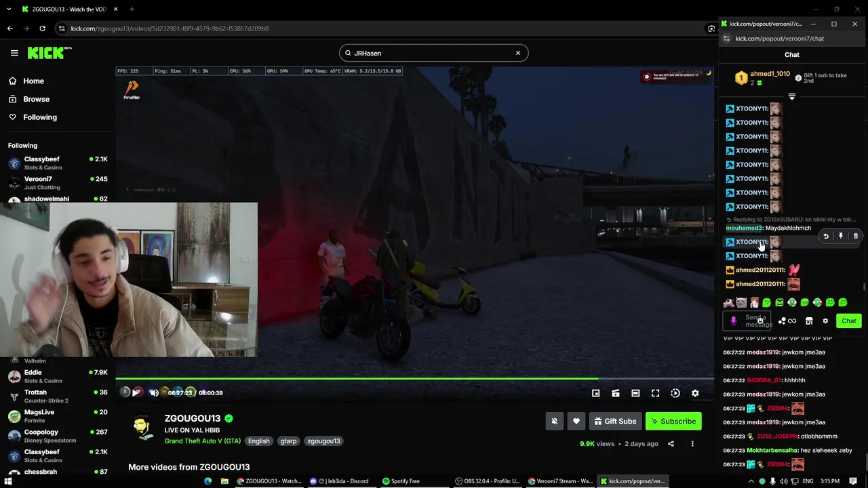Share the video
The width and height of the screenshot is (868, 488).
point(671,444)
